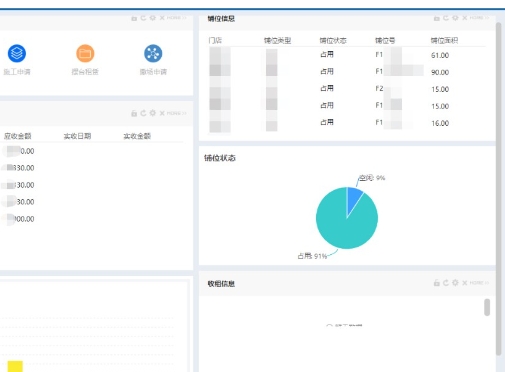The height and width of the screenshot is (372, 505).
Task: Expand MORE link above 应收金额 table
Action: coord(177,113)
